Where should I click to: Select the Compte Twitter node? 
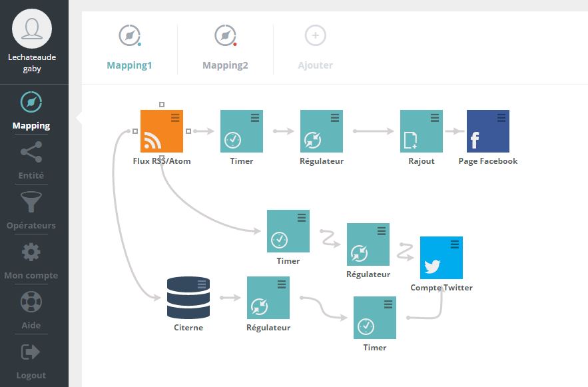pyautogui.click(x=441, y=258)
